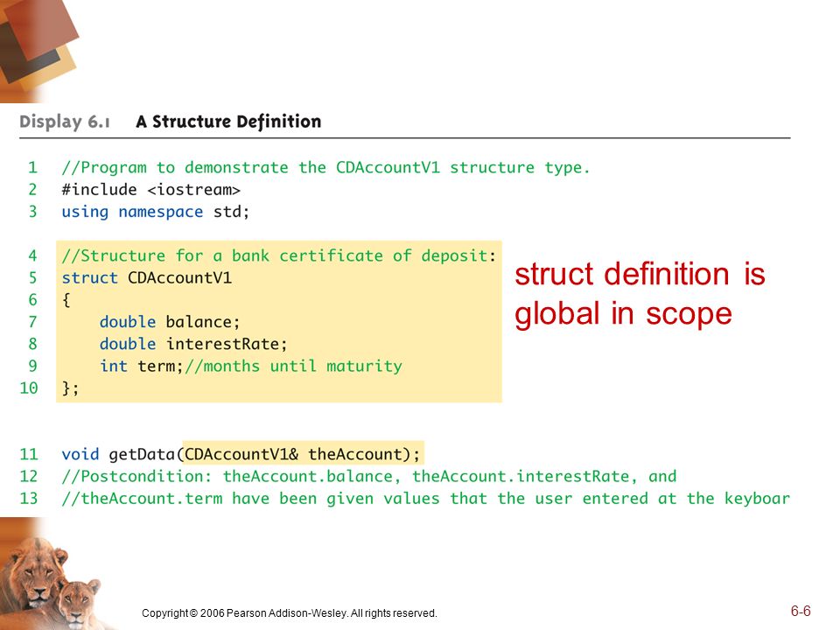The width and height of the screenshot is (840, 630).
Task: Select the 'Display 6.1' label
Action: point(65,122)
